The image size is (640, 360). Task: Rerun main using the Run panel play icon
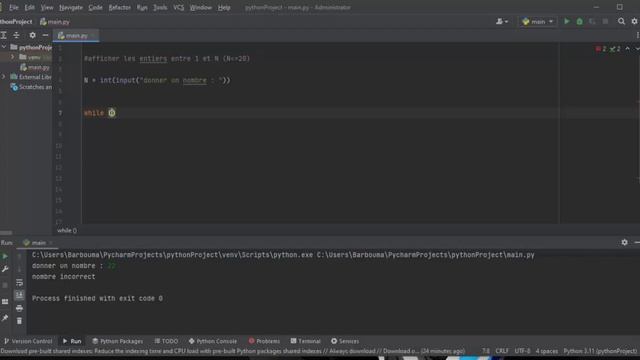[5, 256]
